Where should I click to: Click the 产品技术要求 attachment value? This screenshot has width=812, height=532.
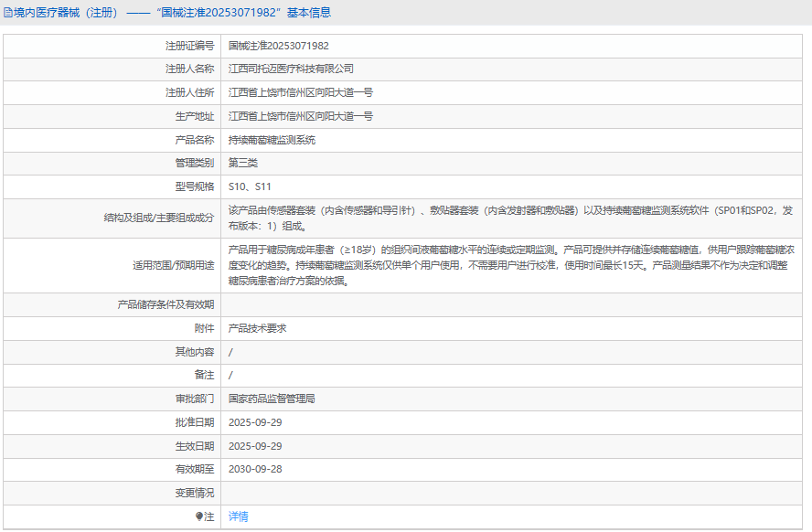tap(257, 329)
